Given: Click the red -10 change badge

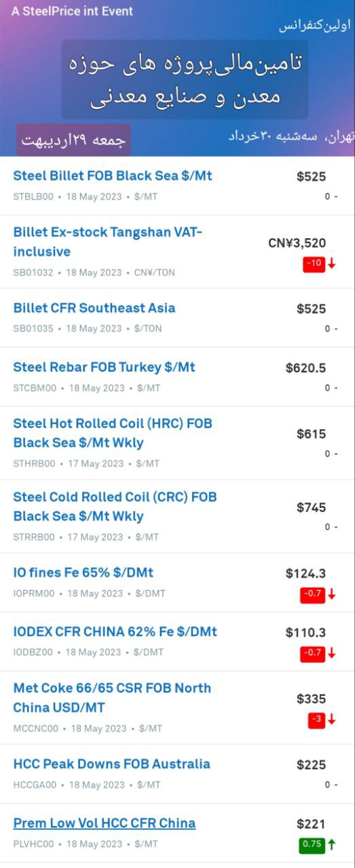Looking at the screenshot, I should 314,263.
